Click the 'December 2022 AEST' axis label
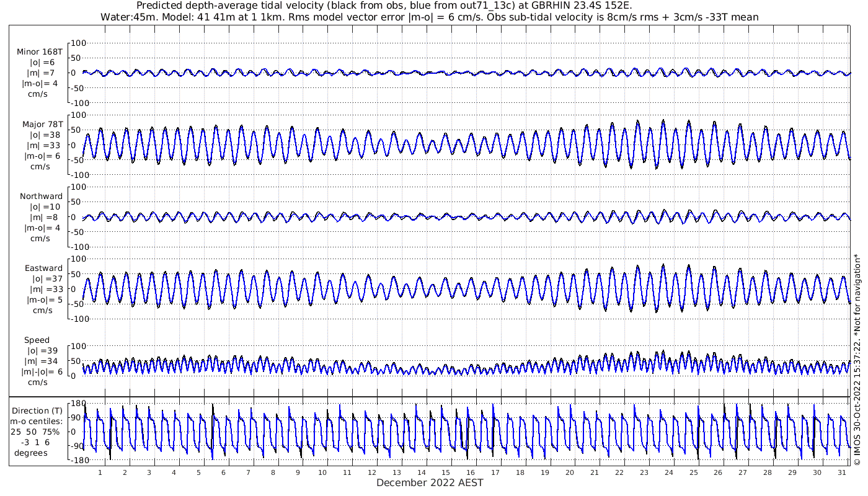 pos(430,482)
